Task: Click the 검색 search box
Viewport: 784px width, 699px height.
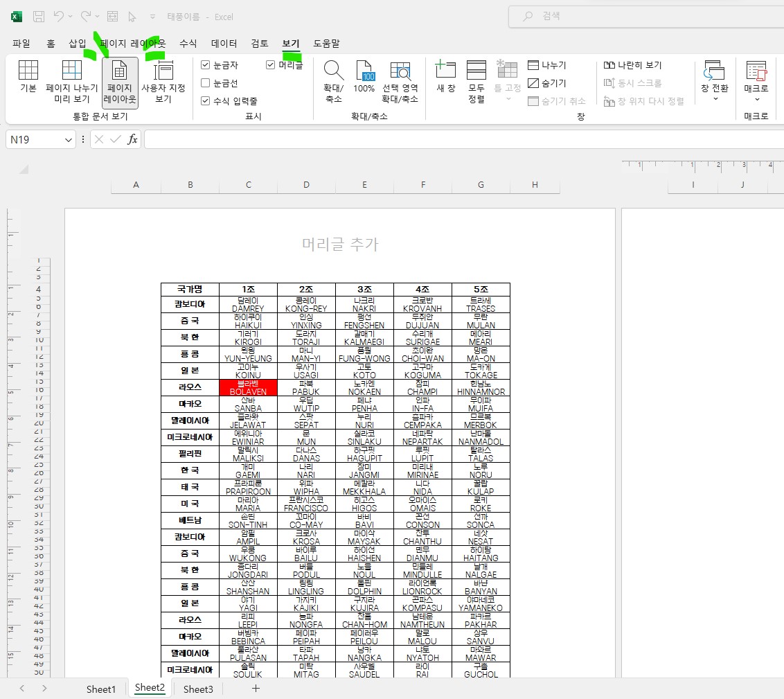Action: (x=646, y=17)
